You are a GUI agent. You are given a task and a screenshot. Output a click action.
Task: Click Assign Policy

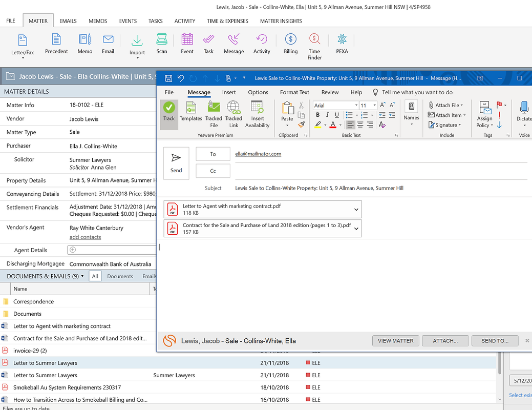[484, 115]
